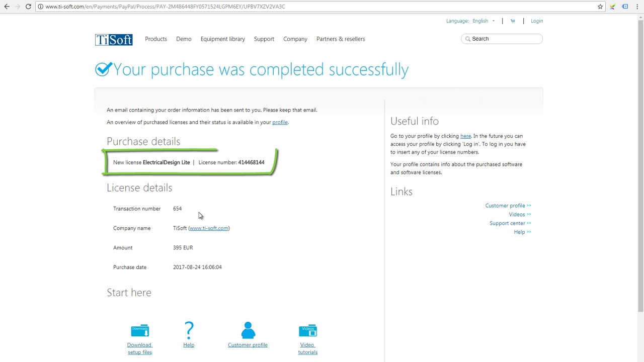644x362 pixels.
Task: Click the Customer profile person icon
Action: click(248, 330)
